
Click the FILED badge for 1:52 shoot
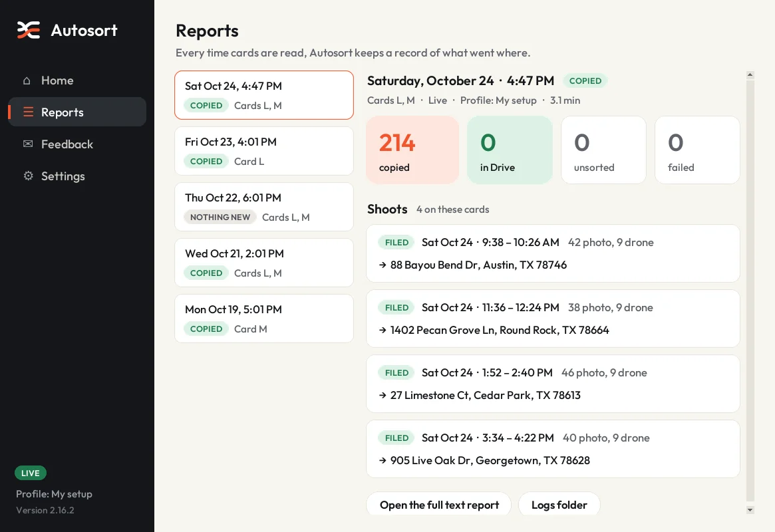[396, 373]
